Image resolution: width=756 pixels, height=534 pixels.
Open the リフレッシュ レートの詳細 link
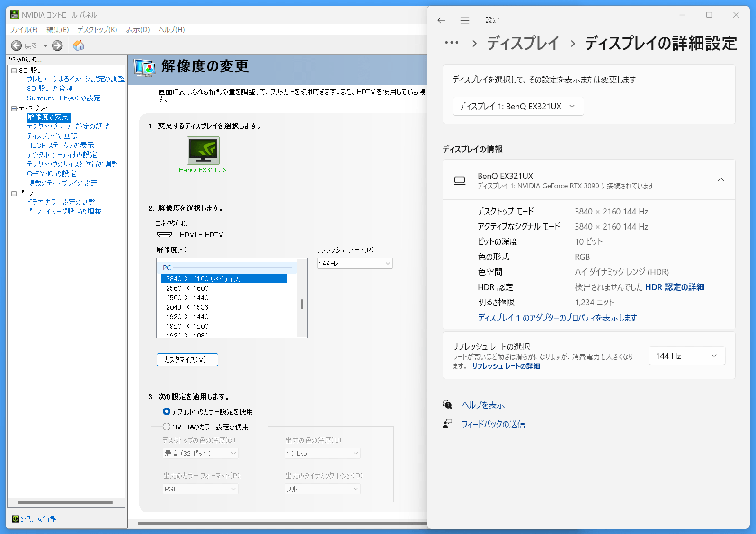tap(506, 366)
